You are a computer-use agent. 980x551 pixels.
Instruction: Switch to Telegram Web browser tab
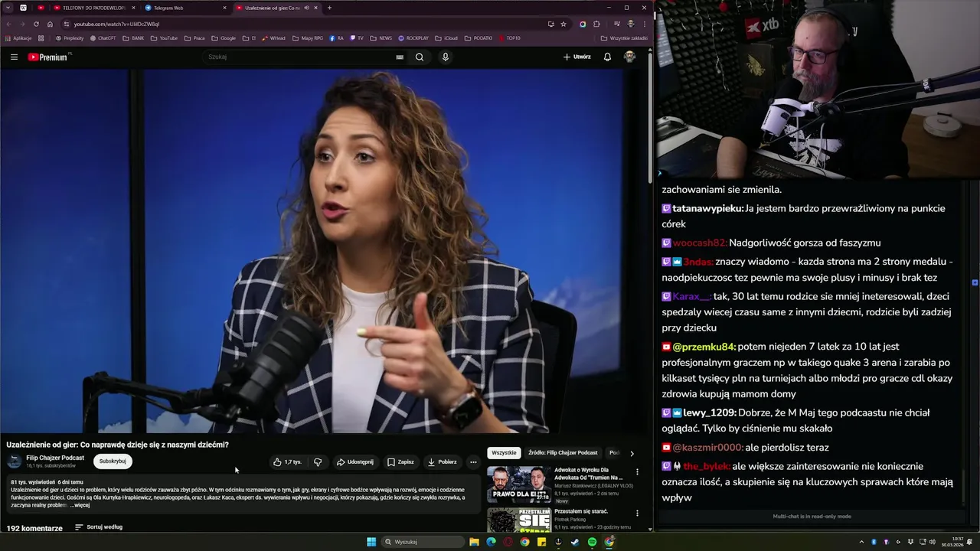coord(184,8)
